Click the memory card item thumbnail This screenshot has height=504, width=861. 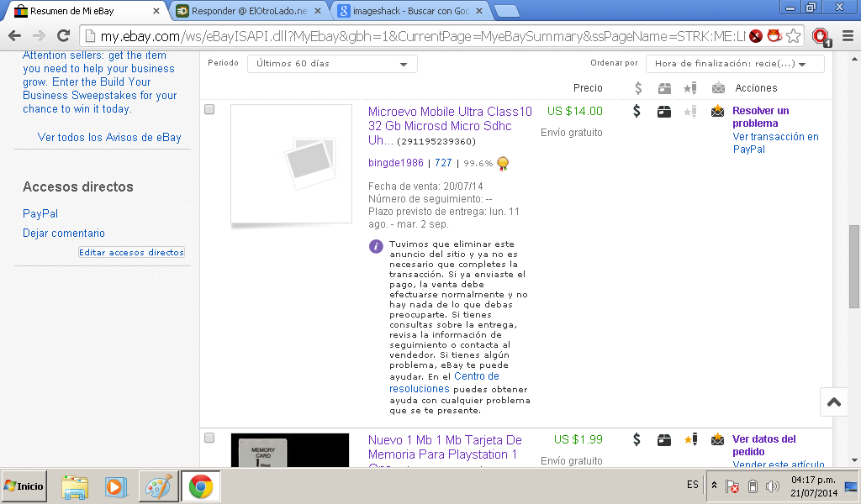click(290, 450)
